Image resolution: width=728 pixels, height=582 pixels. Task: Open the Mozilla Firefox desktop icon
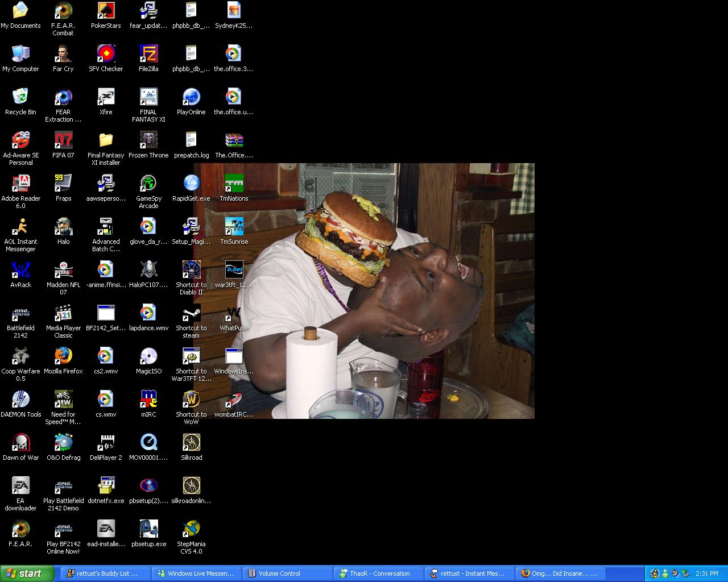point(63,357)
